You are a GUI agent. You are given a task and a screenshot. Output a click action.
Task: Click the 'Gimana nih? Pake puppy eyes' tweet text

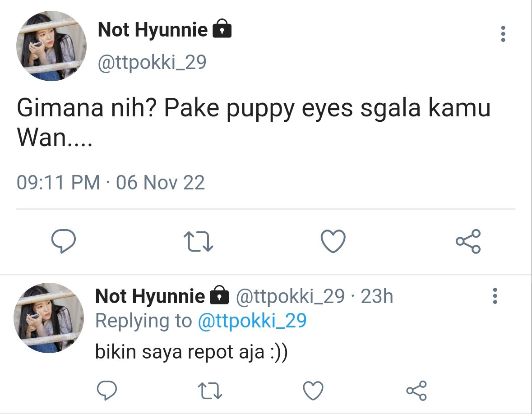253,122
